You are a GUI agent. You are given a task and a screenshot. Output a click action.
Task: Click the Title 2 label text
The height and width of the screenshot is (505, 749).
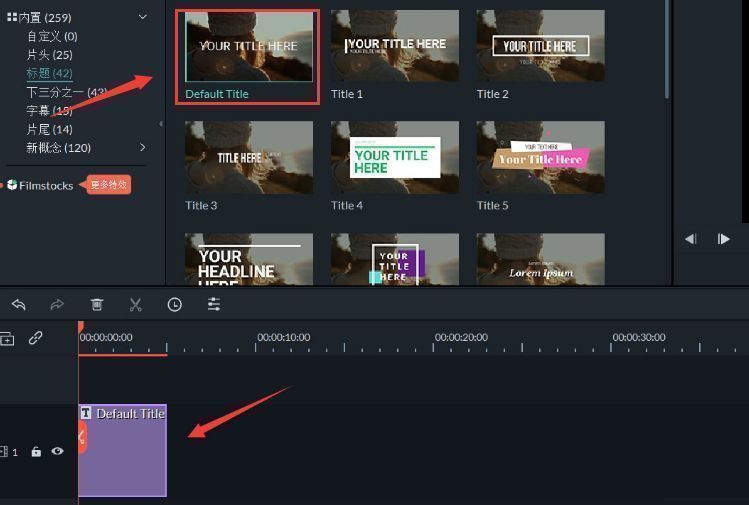tap(492, 94)
